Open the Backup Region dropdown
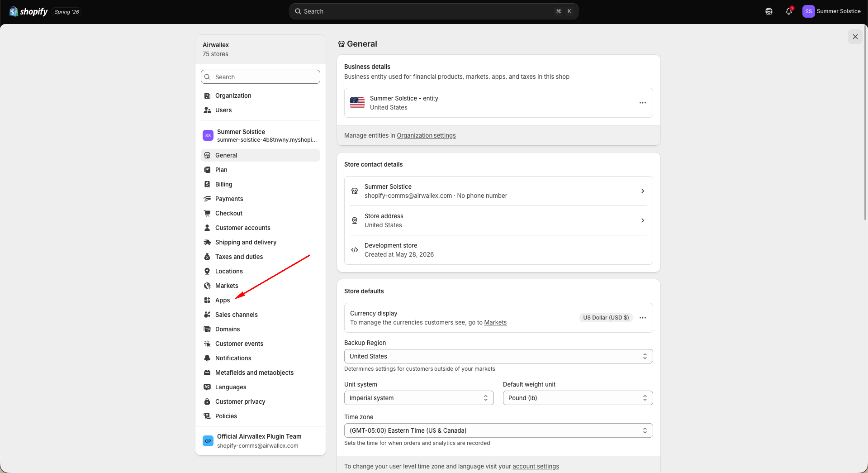 click(x=498, y=356)
